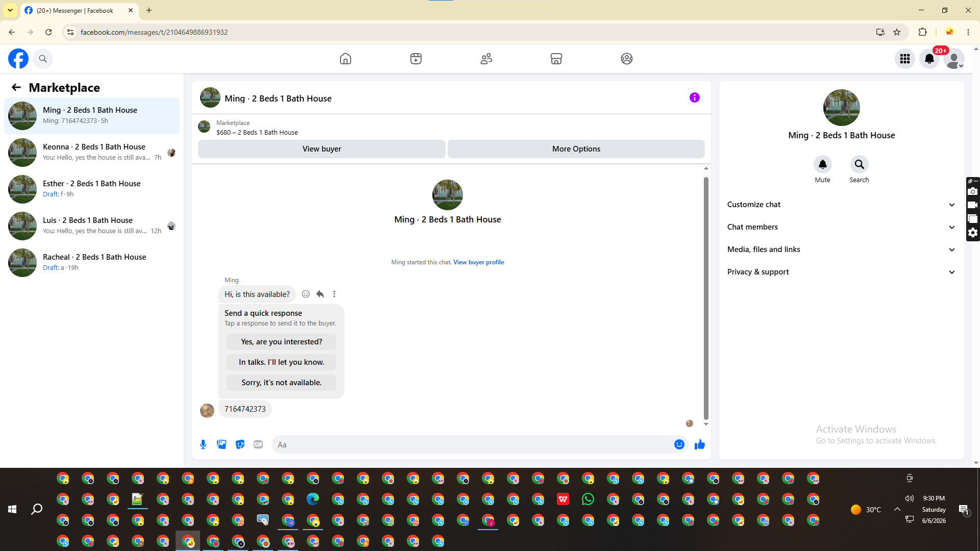980x551 pixels.
Task: React to the 'Hi, is this available?' message
Action: 306,294
